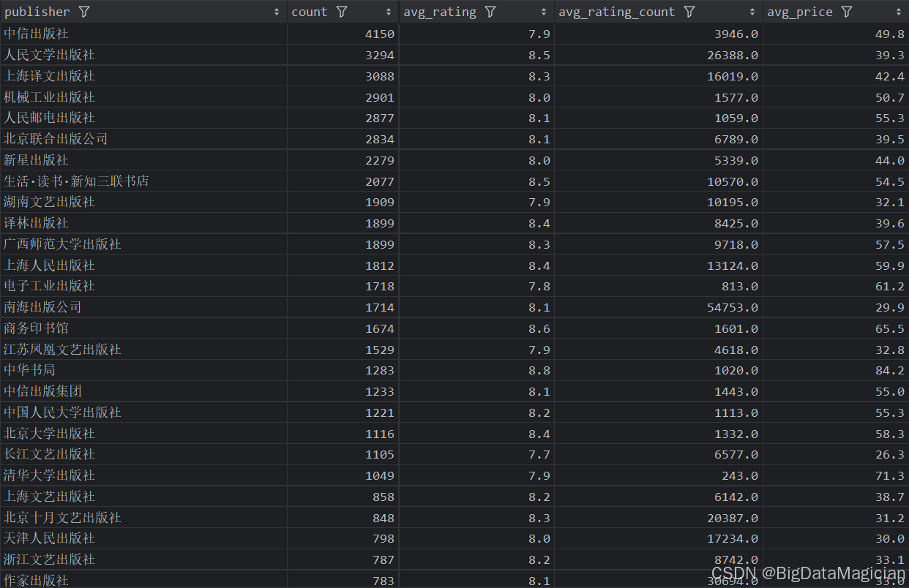Select the 中信出版社 publisher cell
The image size is (909, 588).
pos(143,34)
